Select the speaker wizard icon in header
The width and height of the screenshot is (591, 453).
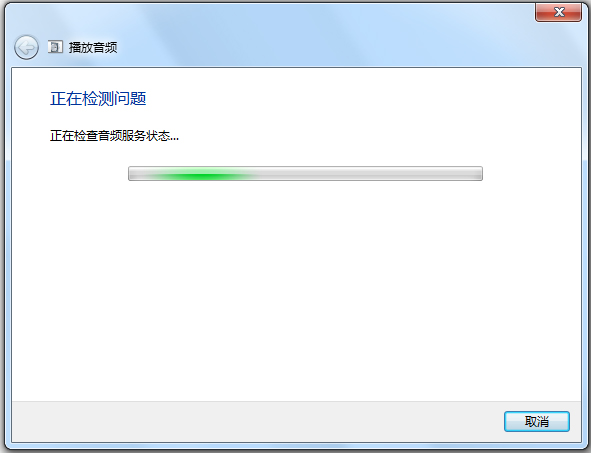tap(55, 47)
